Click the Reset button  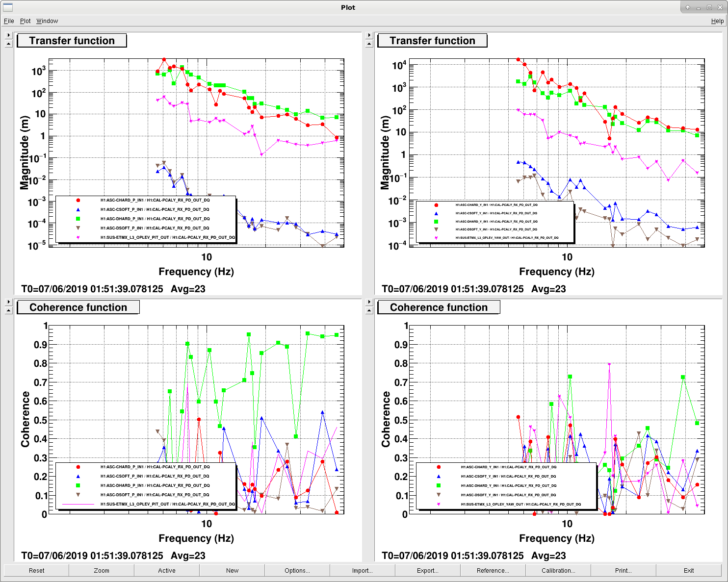click(x=36, y=570)
